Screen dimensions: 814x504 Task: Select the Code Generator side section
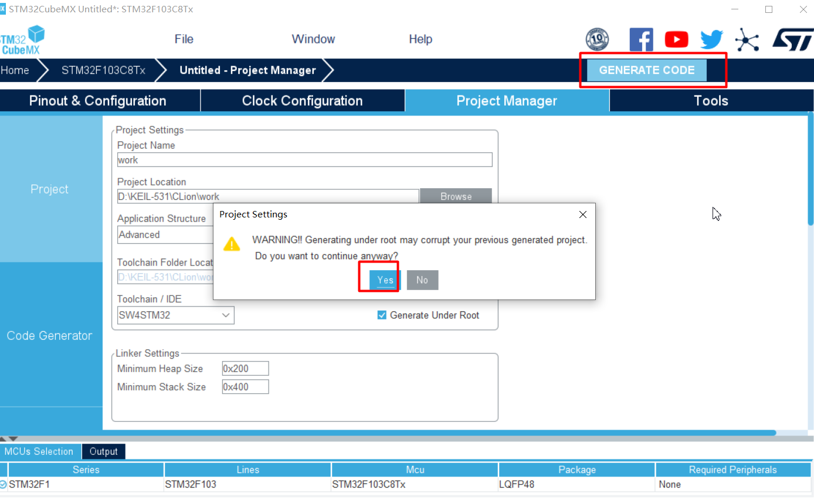tap(50, 335)
